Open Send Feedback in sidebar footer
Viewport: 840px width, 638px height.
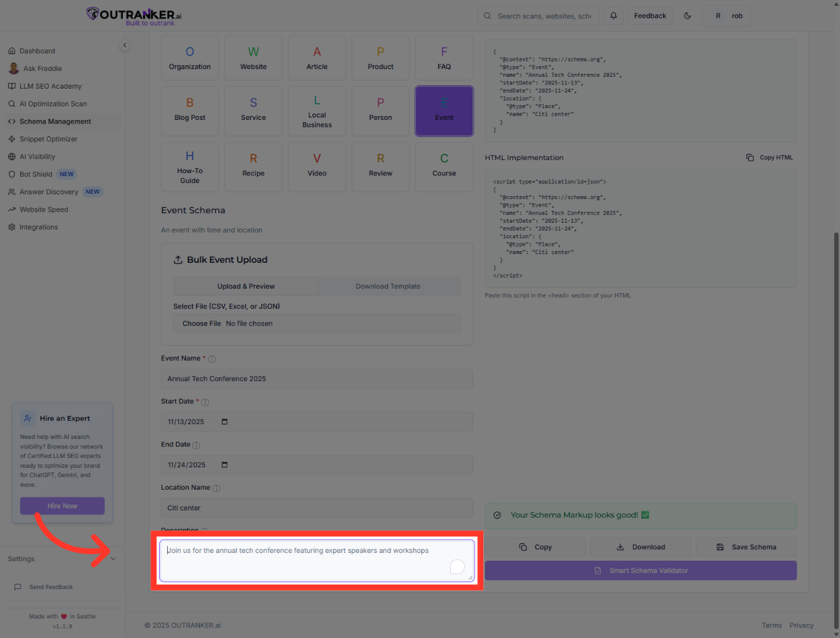(x=44, y=587)
